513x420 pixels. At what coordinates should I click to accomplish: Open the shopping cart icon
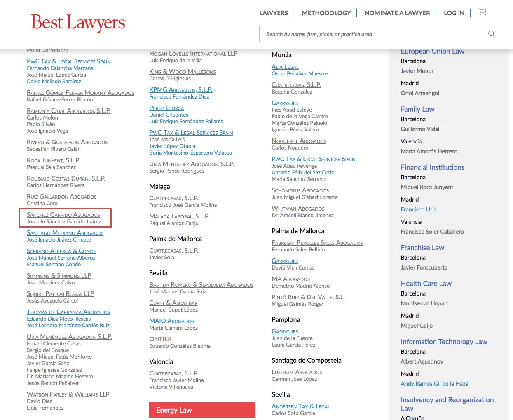point(483,12)
